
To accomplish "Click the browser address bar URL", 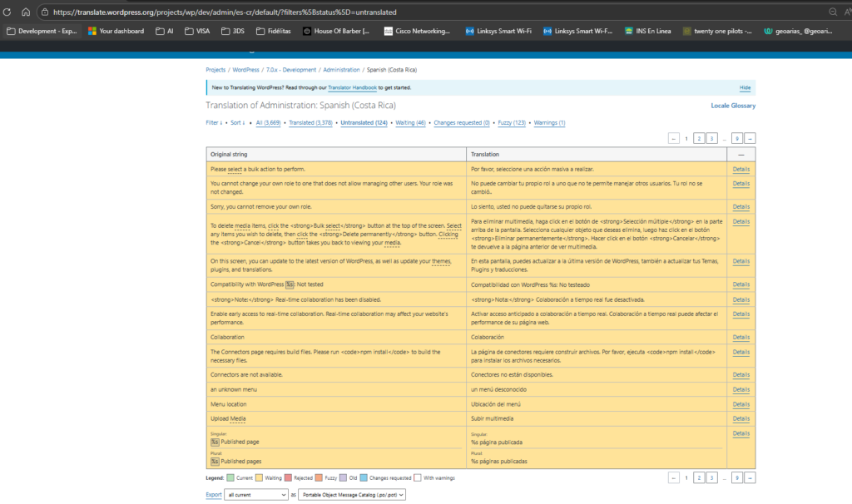I will 225,12.
